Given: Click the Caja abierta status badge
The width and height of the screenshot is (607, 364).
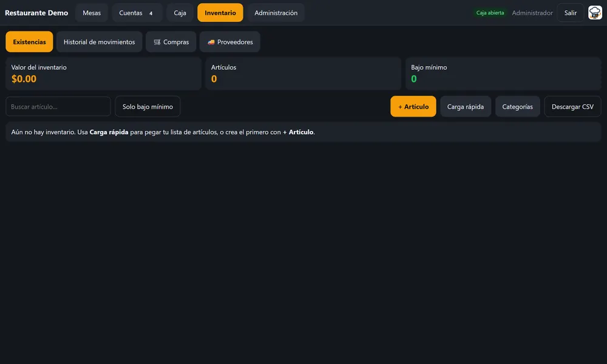Looking at the screenshot, I should 490,13.
